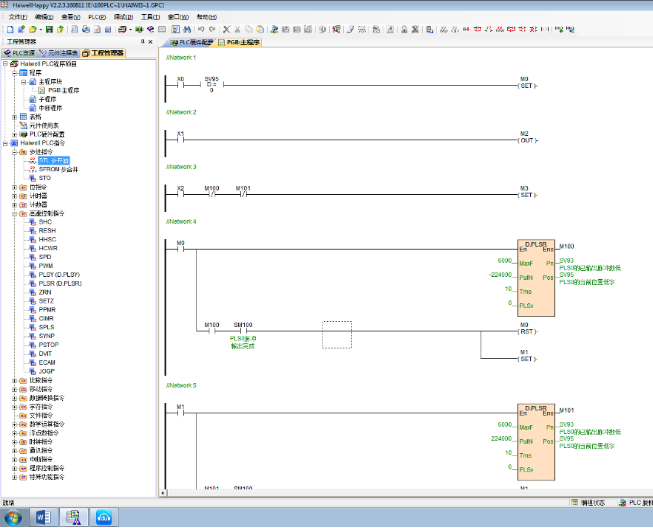The image size is (653, 528).
Task: Select the STL 步开始 tree item
Action: click(54, 160)
